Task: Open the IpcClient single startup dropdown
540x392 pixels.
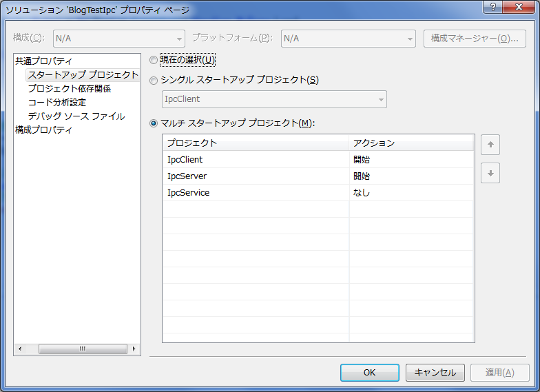Action: [274, 99]
